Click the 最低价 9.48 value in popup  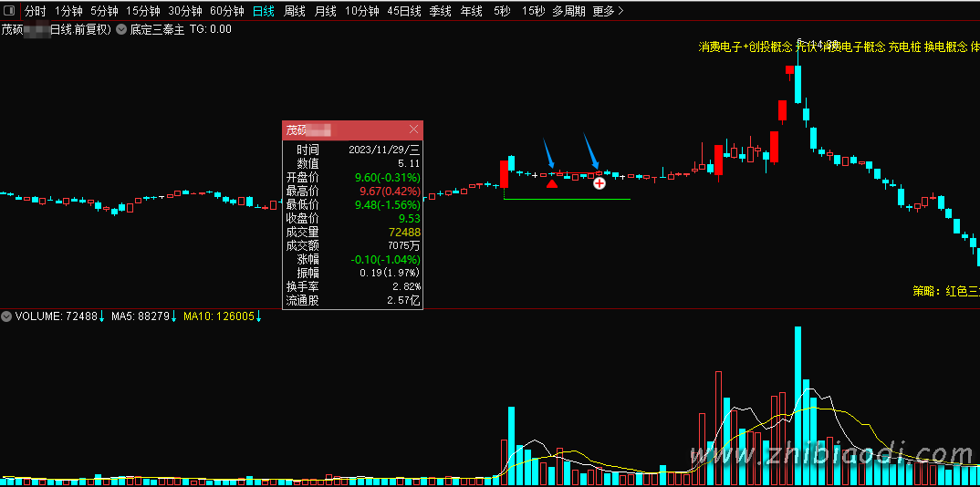(x=388, y=205)
